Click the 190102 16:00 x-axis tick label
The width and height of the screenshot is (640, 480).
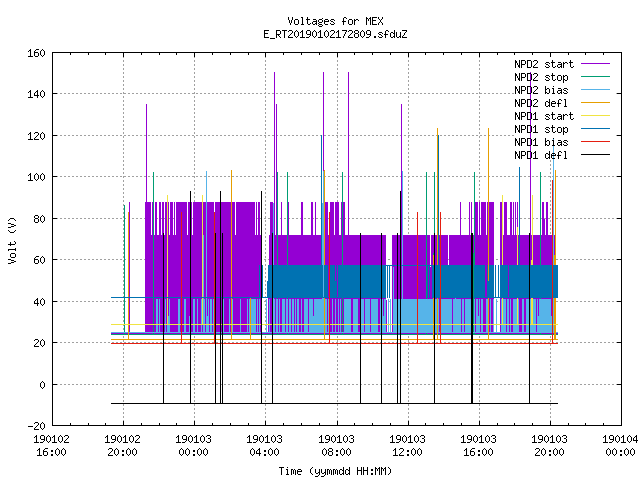click(x=51, y=446)
